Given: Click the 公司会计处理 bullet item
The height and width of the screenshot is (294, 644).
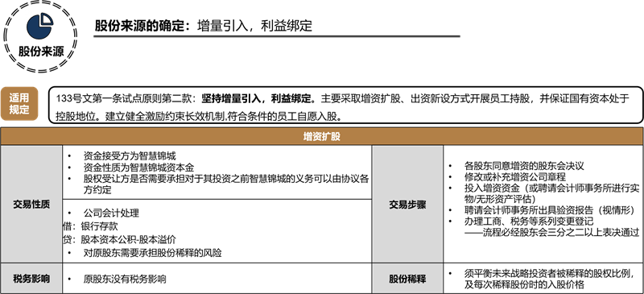Looking at the screenshot, I should 111,213.
